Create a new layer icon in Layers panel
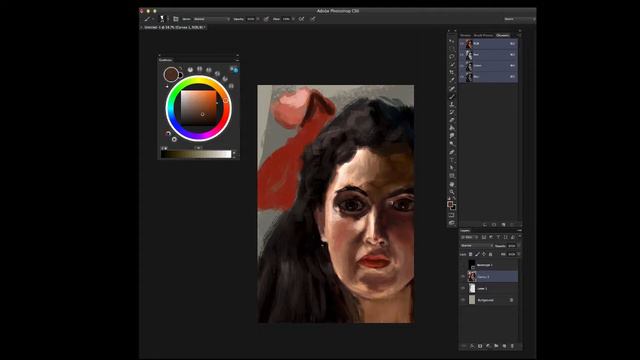 pos(504,346)
